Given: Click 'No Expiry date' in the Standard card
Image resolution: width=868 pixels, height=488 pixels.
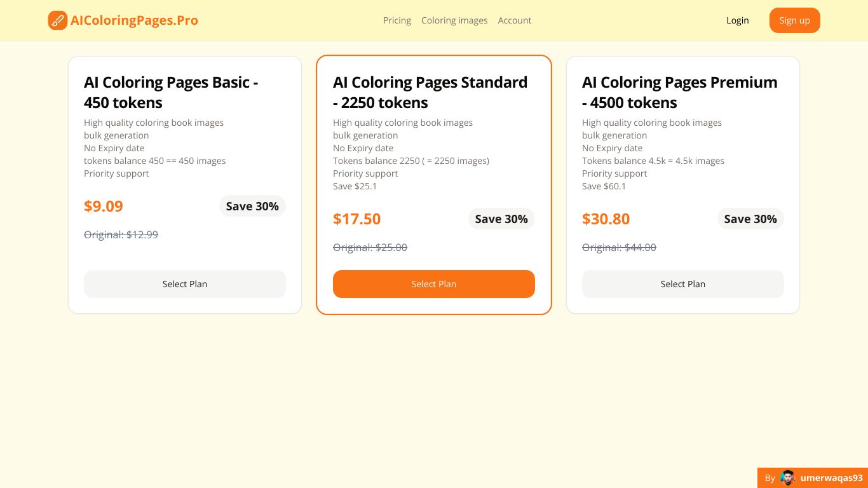Looking at the screenshot, I should [x=363, y=148].
